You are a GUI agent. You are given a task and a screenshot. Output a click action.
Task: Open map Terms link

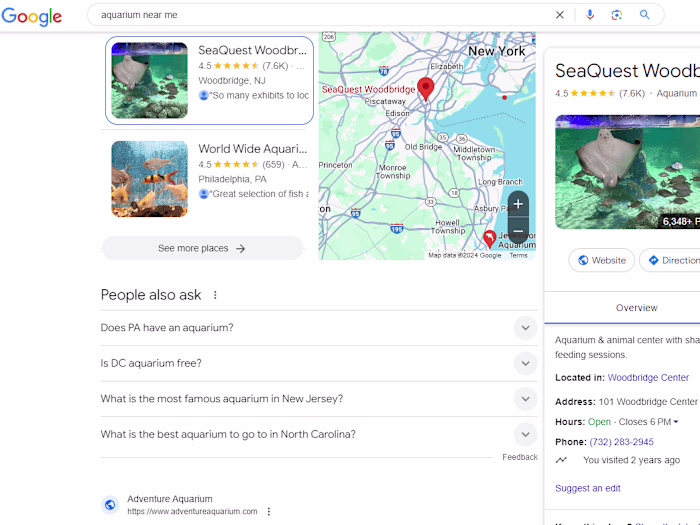[x=518, y=255]
